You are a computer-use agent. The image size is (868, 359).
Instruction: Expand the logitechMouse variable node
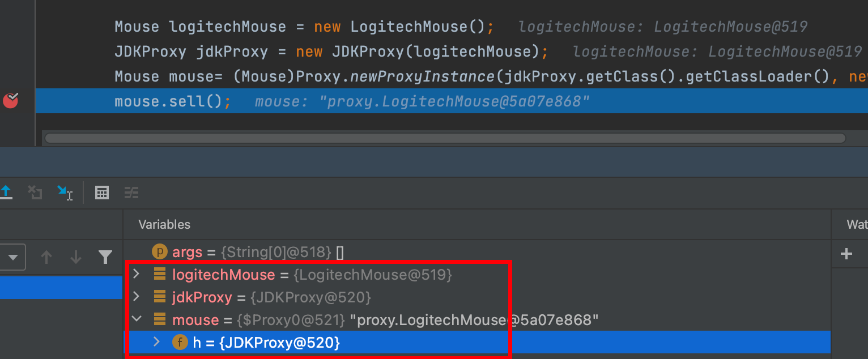136,275
